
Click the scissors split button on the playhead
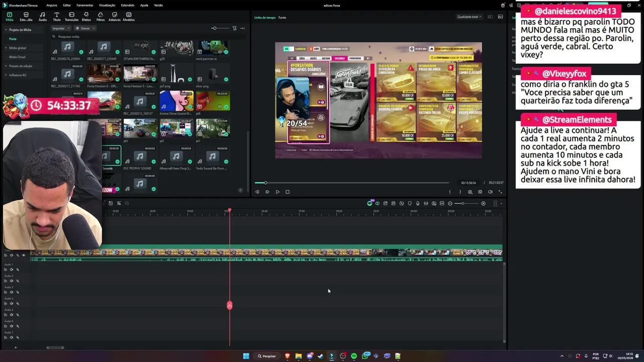[229, 305]
